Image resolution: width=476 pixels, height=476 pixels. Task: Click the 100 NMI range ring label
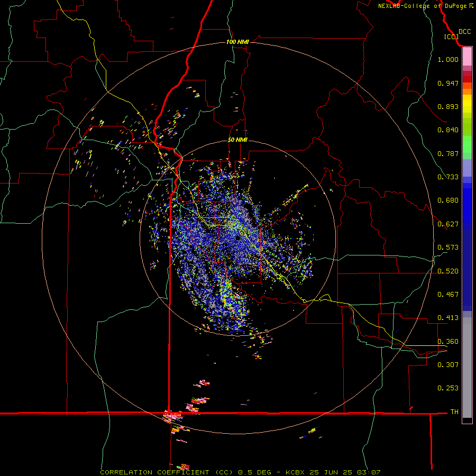click(x=237, y=42)
